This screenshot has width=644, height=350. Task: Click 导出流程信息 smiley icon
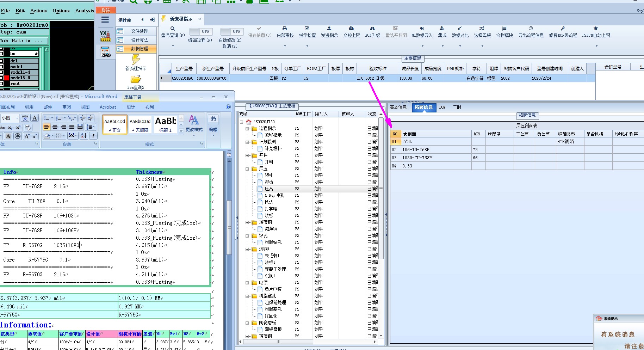pyautogui.click(x=531, y=28)
